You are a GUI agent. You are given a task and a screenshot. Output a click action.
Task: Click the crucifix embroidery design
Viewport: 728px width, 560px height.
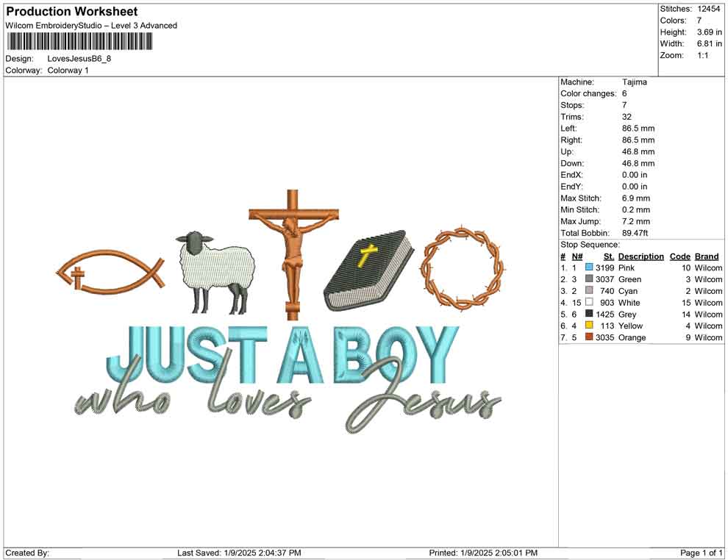click(292, 250)
